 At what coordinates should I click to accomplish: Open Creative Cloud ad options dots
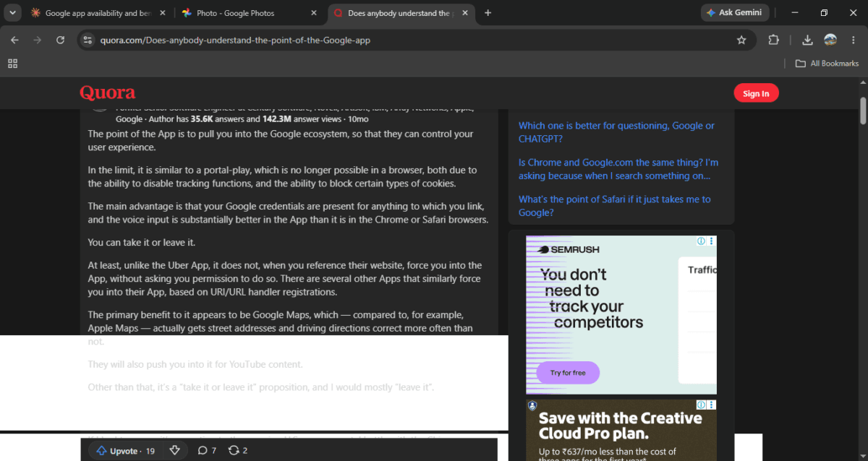coord(712,405)
